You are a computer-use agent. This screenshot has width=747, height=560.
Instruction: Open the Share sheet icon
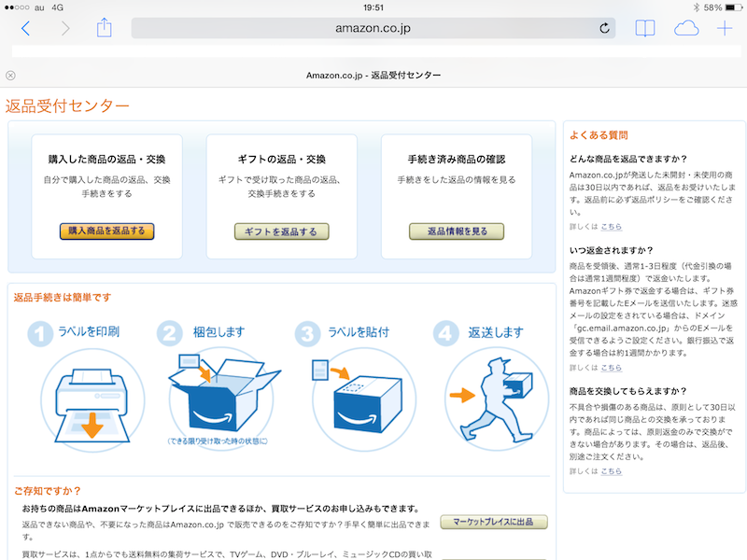(x=104, y=28)
